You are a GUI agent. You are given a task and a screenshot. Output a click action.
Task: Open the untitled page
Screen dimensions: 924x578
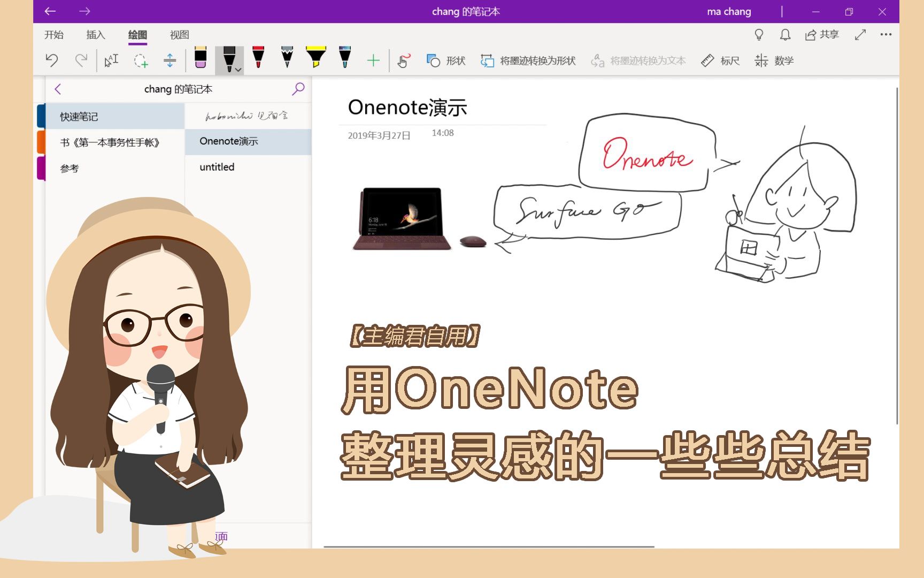coord(248,167)
